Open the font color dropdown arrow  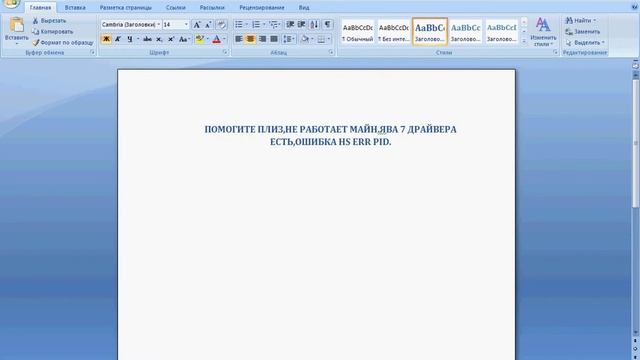click(224, 39)
